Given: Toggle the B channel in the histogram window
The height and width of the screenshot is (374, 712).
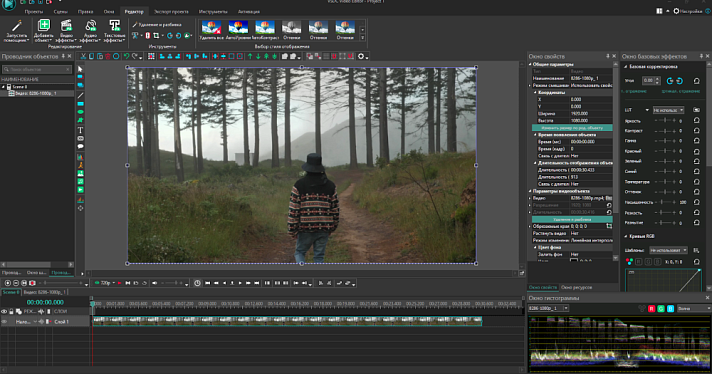Looking at the screenshot, I should pyautogui.click(x=670, y=308).
